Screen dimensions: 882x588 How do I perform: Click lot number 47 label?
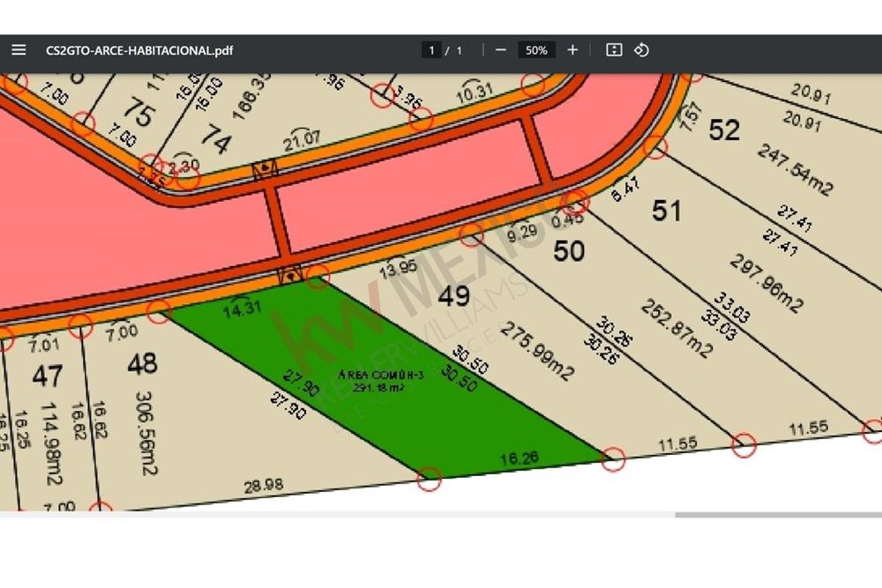48,376
